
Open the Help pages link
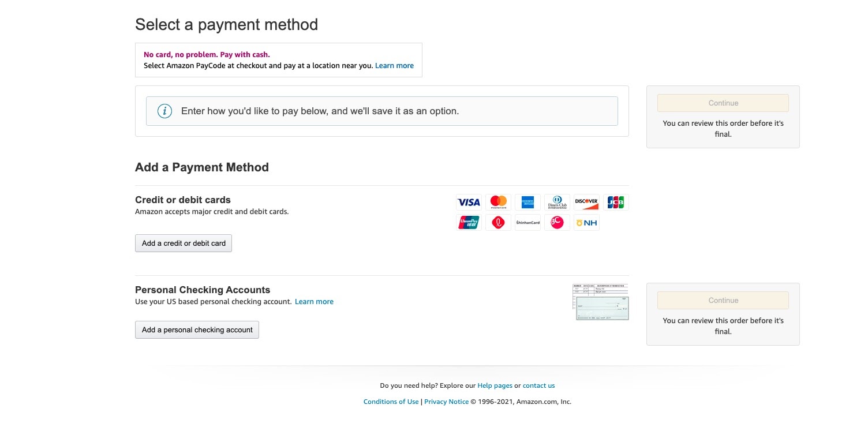click(x=495, y=385)
